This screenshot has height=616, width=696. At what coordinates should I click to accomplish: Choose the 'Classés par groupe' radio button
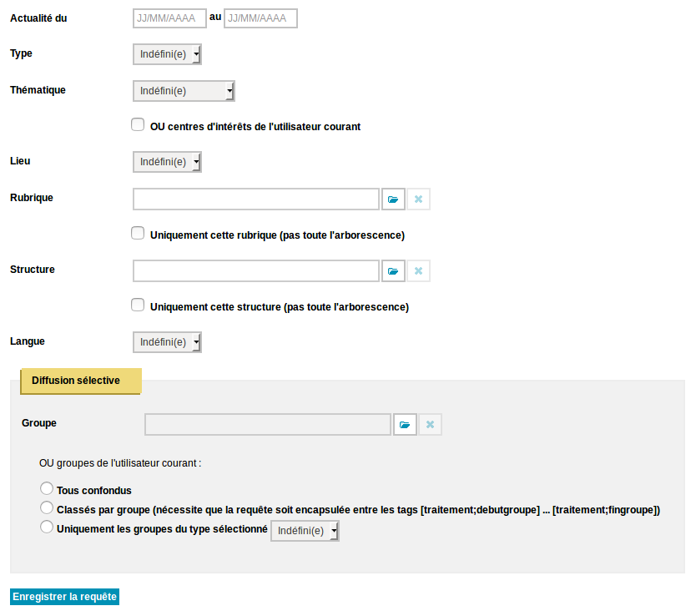point(47,507)
